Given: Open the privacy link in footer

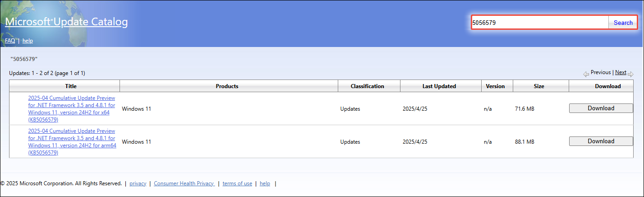Looking at the screenshot, I should [x=138, y=183].
